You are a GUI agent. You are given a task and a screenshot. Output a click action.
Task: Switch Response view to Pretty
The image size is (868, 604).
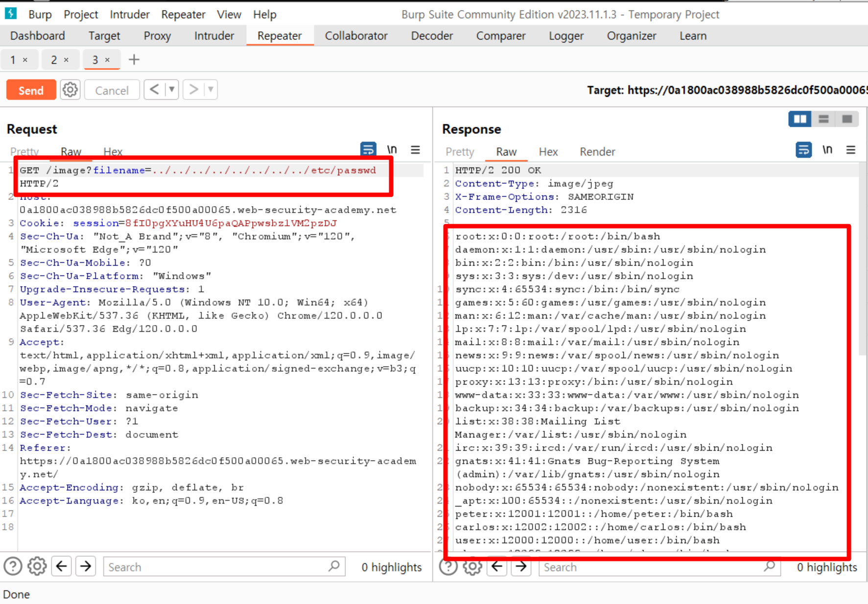(460, 152)
